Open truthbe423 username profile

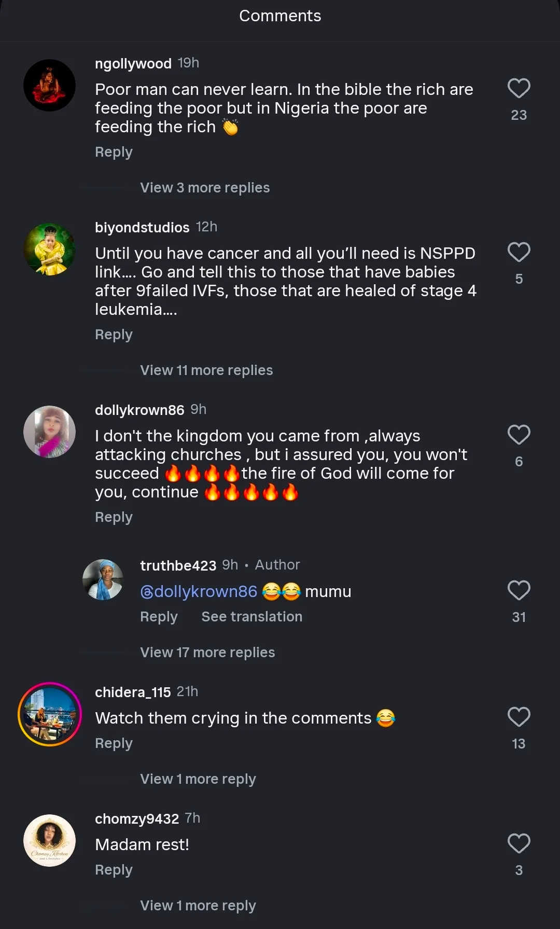point(178,565)
